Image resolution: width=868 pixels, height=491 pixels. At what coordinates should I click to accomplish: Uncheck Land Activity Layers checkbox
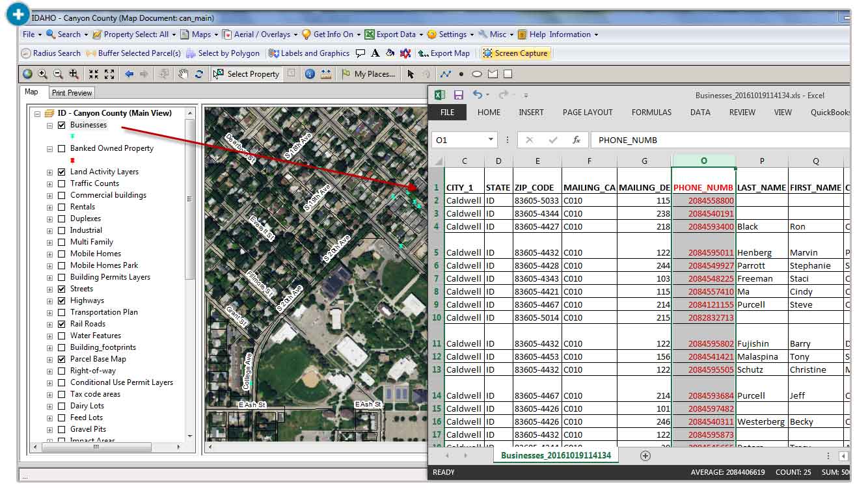(x=62, y=172)
